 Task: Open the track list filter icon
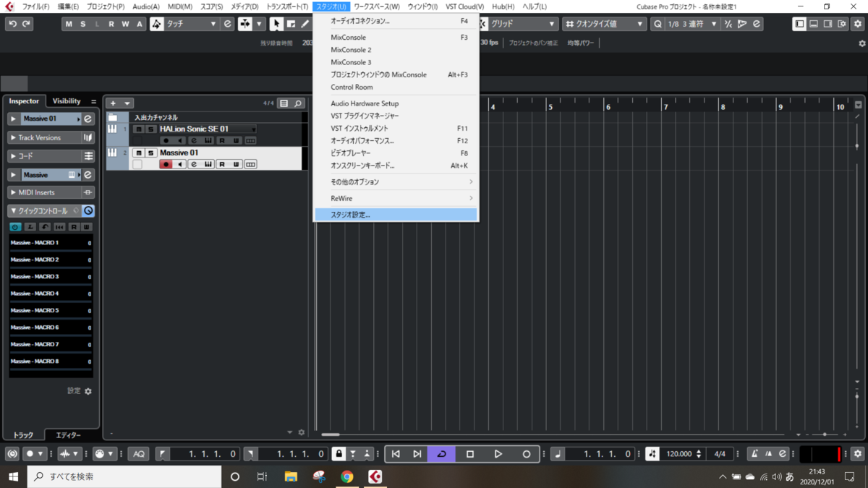pos(284,103)
